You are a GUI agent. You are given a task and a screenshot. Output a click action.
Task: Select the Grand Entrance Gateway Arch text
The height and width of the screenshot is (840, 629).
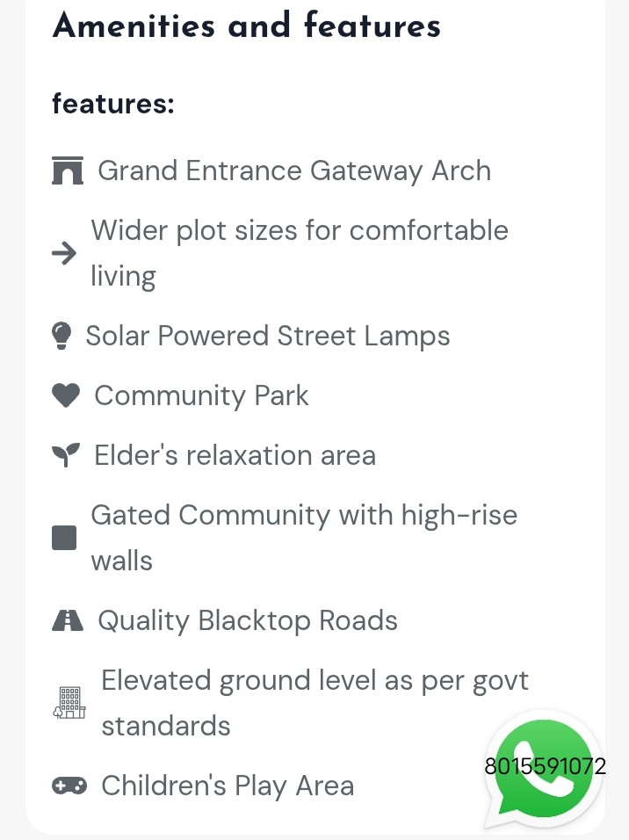pos(293,170)
